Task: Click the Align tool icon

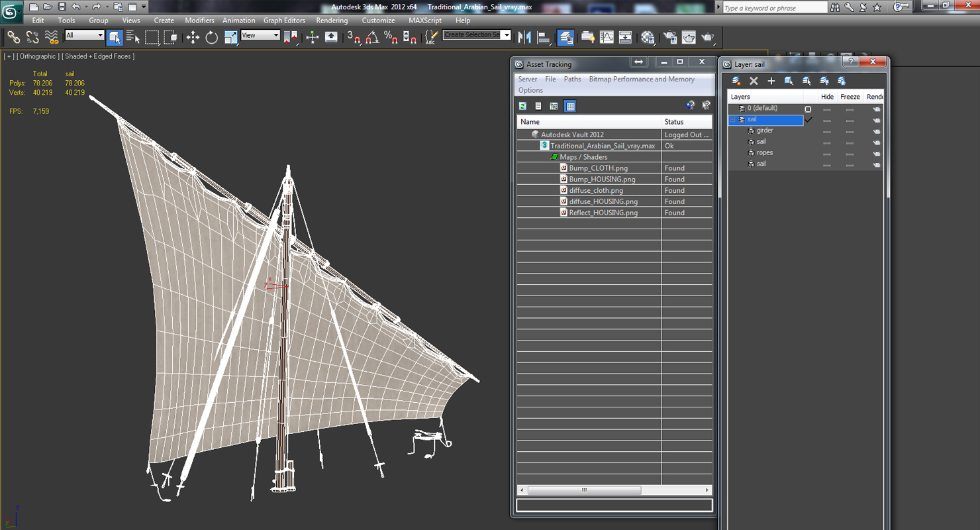Action: 544,37
